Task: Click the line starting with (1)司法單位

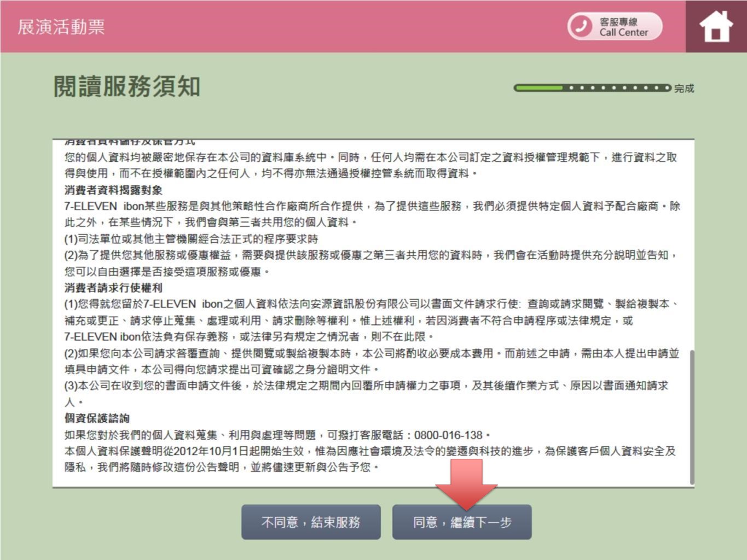Action: point(191,239)
